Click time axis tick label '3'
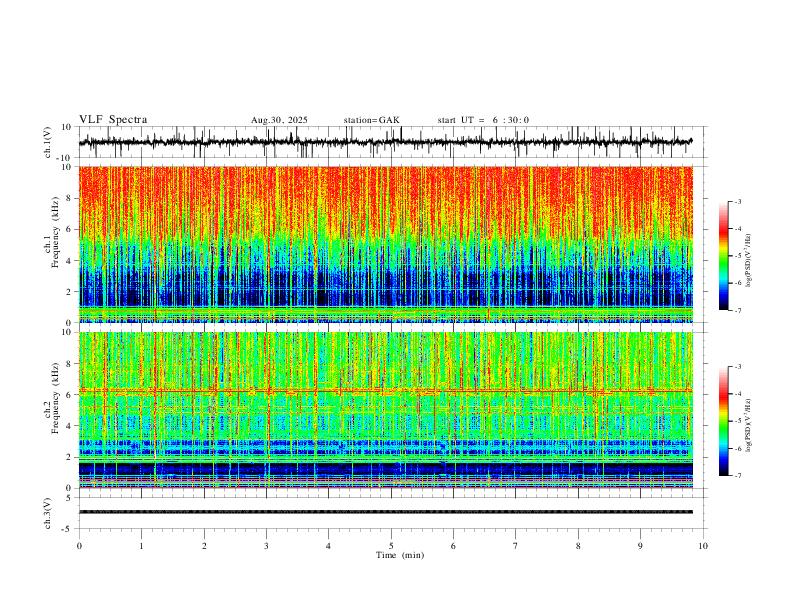This screenshot has height=612, width=792. click(266, 546)
